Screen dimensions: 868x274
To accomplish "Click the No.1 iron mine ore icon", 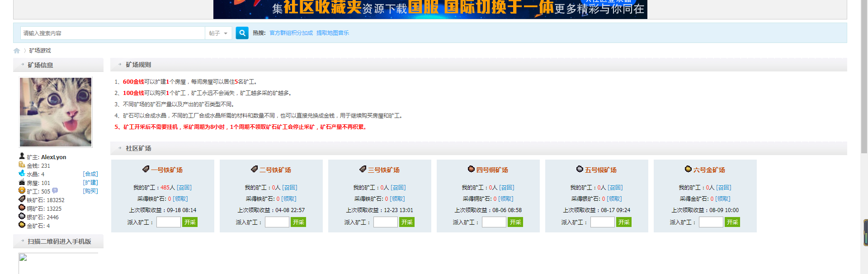I will 146,169.
